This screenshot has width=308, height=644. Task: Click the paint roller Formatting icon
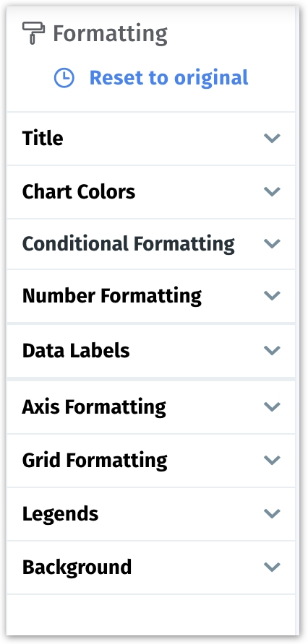tap(33, 33)
